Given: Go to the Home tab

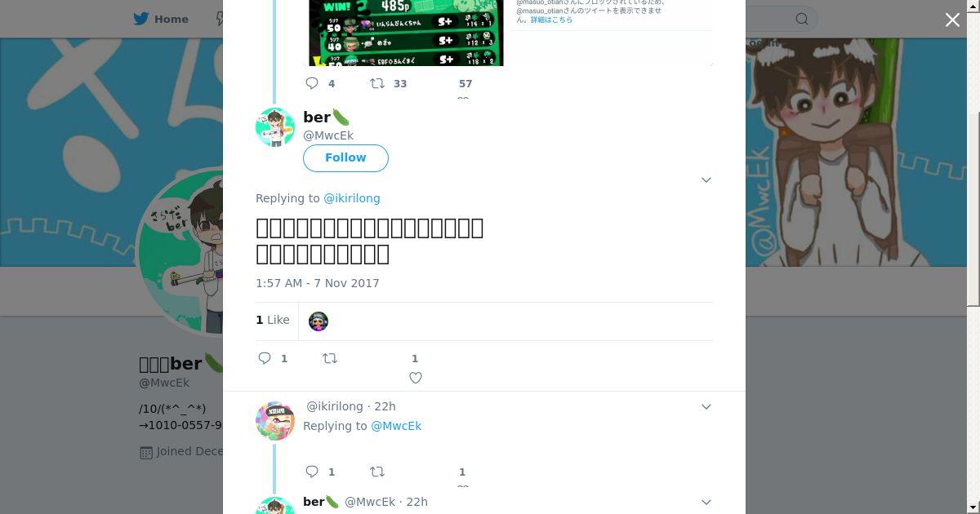Looking at the screenshot, I should [x=161, y=19].
